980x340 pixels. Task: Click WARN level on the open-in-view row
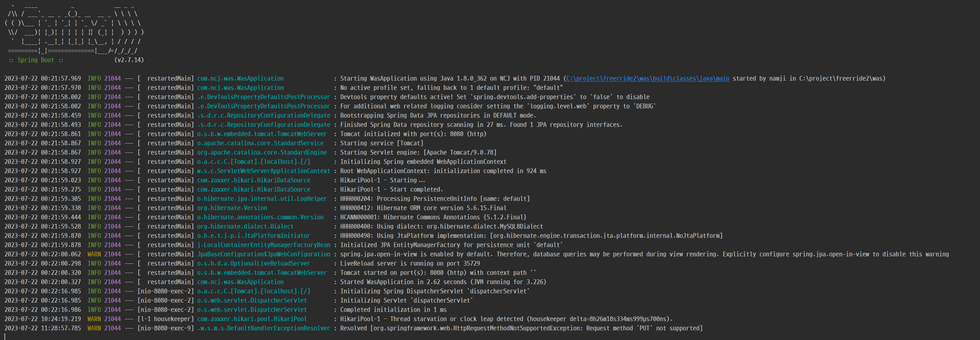point(94,254)
